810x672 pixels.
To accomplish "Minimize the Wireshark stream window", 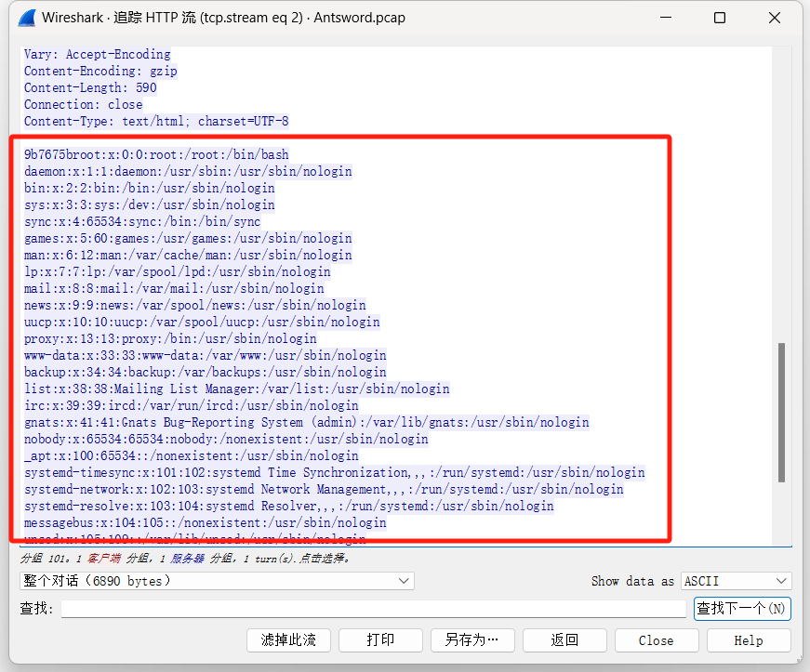I will (666, 18).
